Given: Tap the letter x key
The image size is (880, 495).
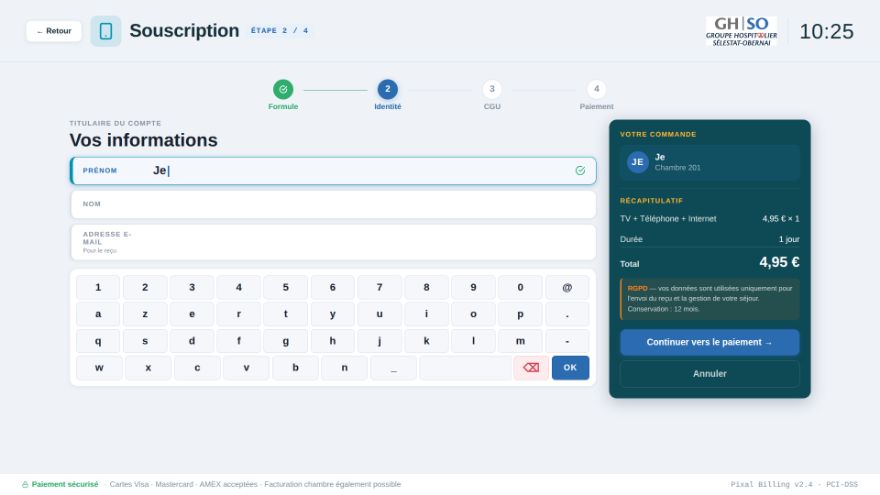Looking at the screenshot, I should (x=148, y=368).
